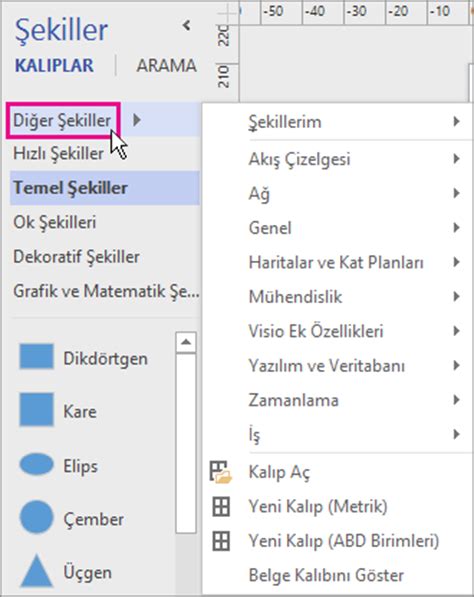Screen dimensions: 474x597
Task: Click the Yeni Kalıp (Metrik) grid icon
Action: (x=221, y=507)
